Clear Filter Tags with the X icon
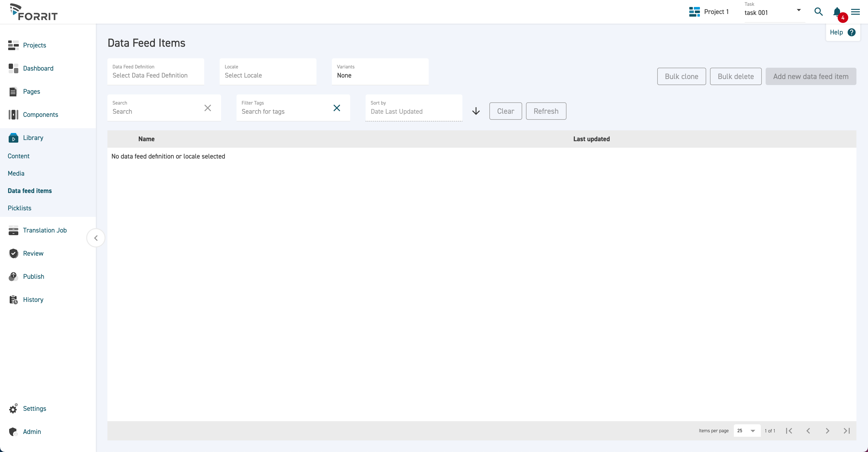Image resolution: width=868 pixels, height=452 pixels. 337,108
